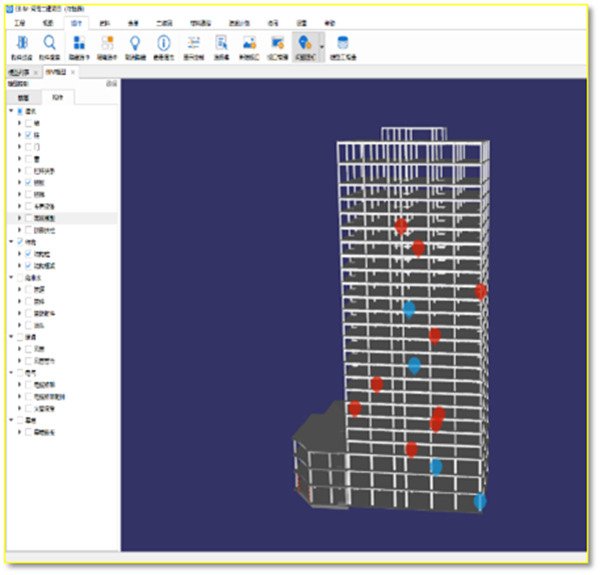The image size is (600, 575).
Task: Collapse the last top-level tree group
Action: pos(11,420)
